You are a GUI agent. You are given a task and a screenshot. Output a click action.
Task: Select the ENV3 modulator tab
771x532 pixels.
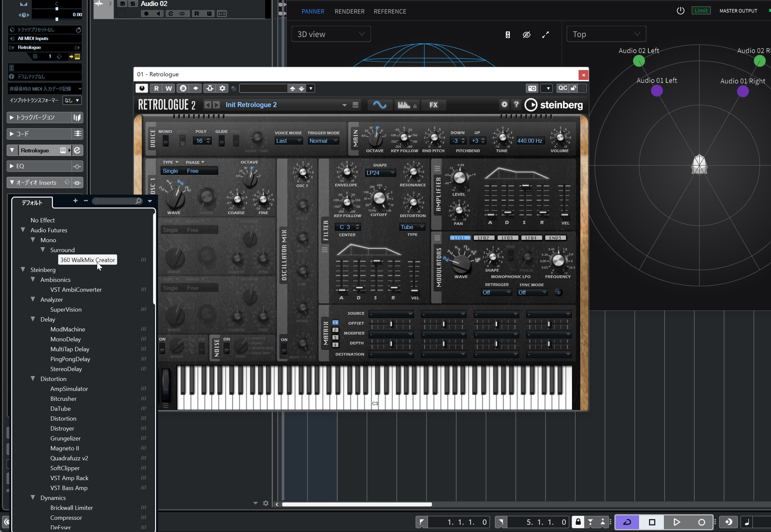point(555,238)
